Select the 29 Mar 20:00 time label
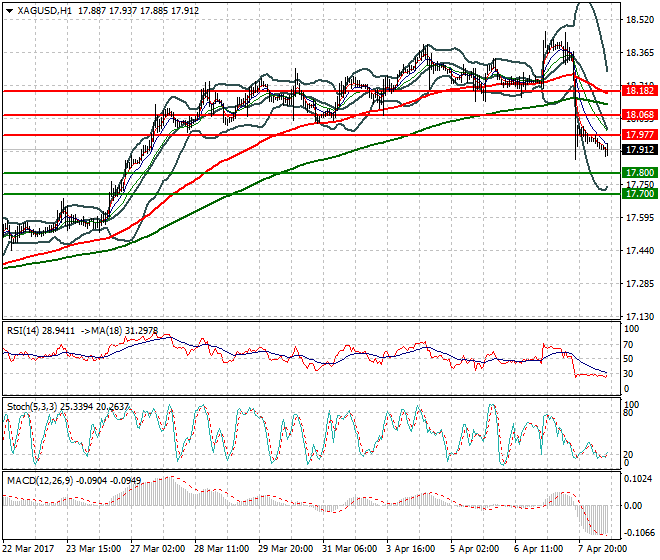This screenshot has width=660, height=560. pos(286,549)
